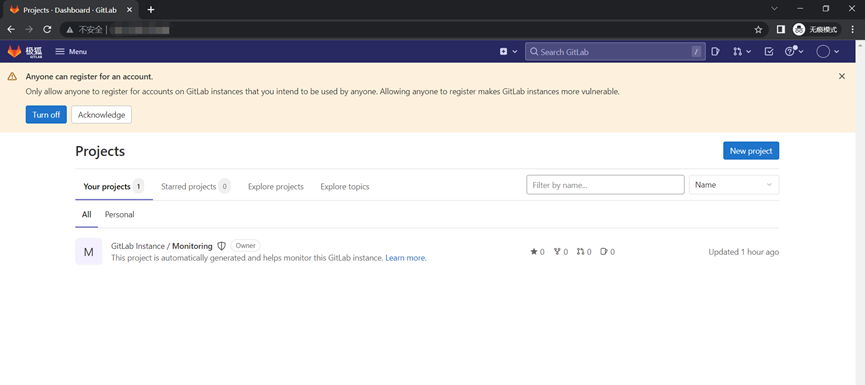Dismiss the registration warning banner
Screen dimensions: 865x385
[x=842, y=77]
